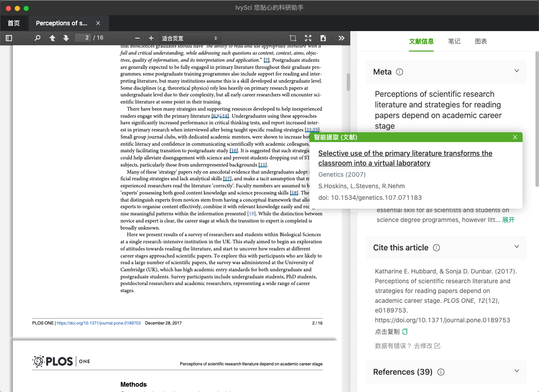This screenshot has height=392, width=539.
Task: Toggle the PDF sidebar panel
Action: click(9, 38)
